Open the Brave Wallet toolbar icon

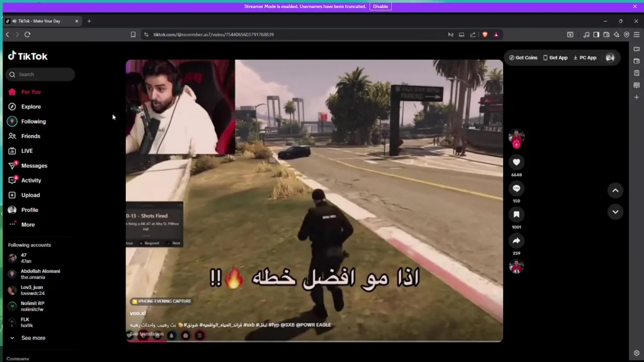point(606,35)
